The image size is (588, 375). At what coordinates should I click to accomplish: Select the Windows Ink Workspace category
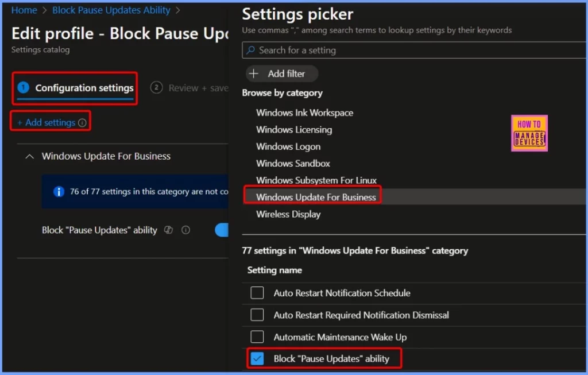point(304,113)
